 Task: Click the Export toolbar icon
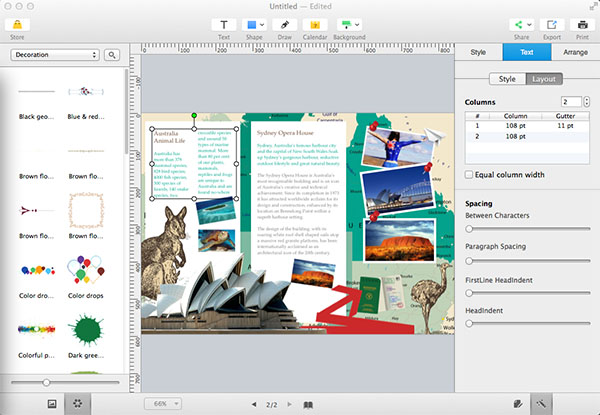[x=551, y=24]
